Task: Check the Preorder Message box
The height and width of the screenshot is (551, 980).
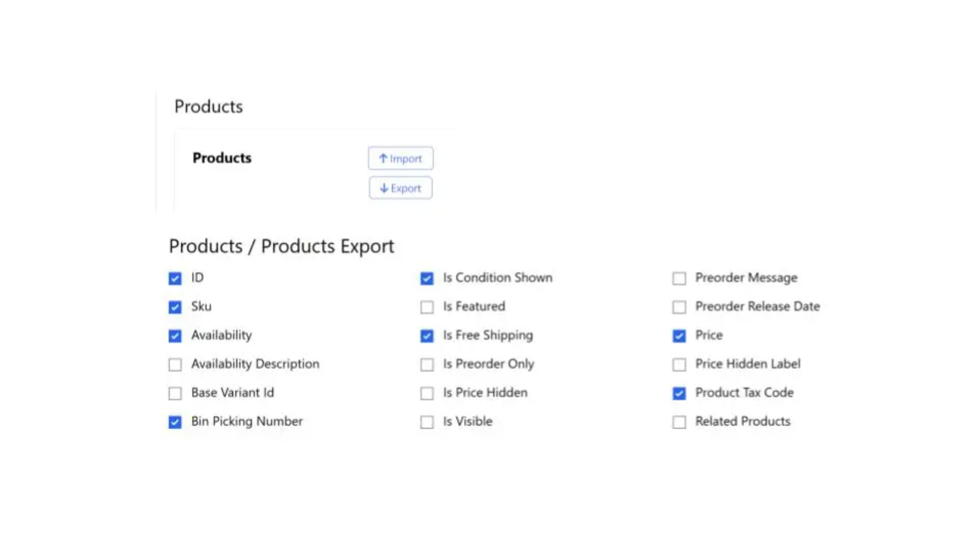Action: [x=679, y=278]
